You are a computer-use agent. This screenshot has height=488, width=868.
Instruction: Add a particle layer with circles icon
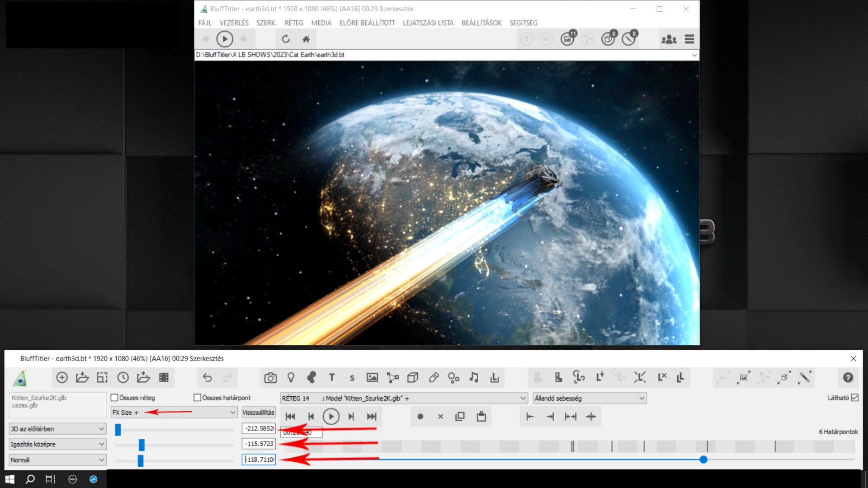click(x=453, y=378)
